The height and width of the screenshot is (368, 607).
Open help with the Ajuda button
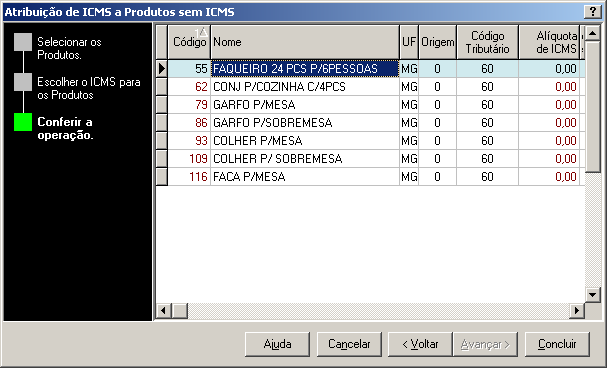pyautogui.click(x=277, y=344)
